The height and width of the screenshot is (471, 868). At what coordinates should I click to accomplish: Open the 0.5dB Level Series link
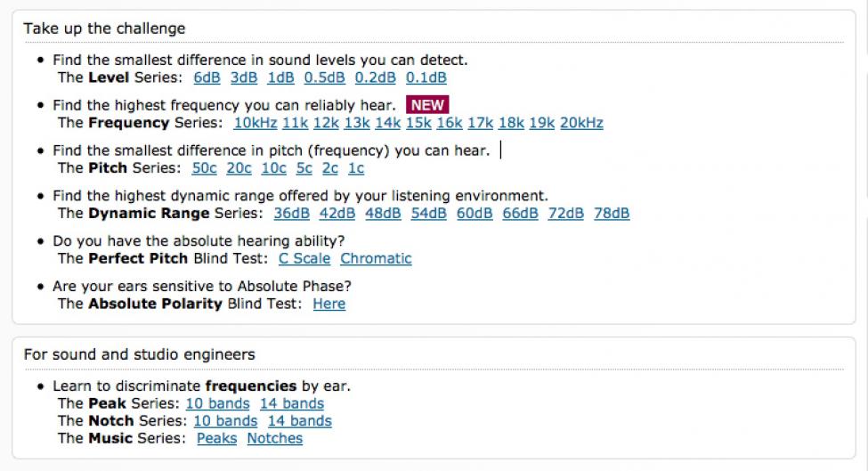coord(324,77)
